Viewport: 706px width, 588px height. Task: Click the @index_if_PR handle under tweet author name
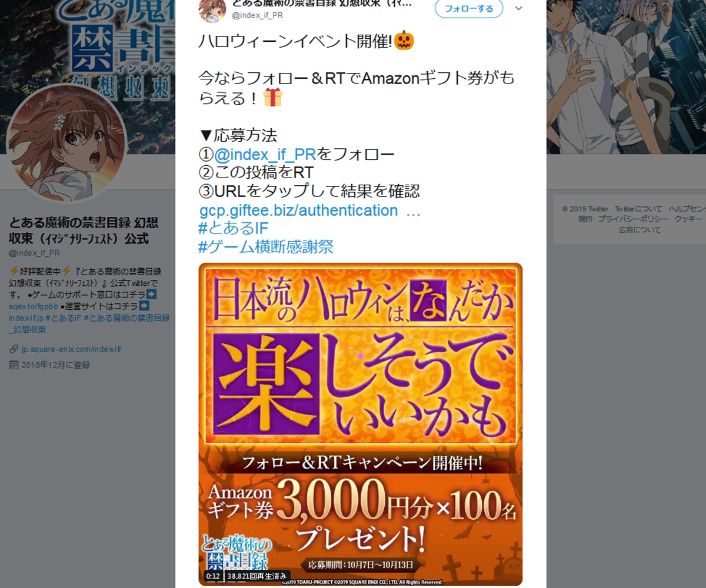(x=258, y=16)
